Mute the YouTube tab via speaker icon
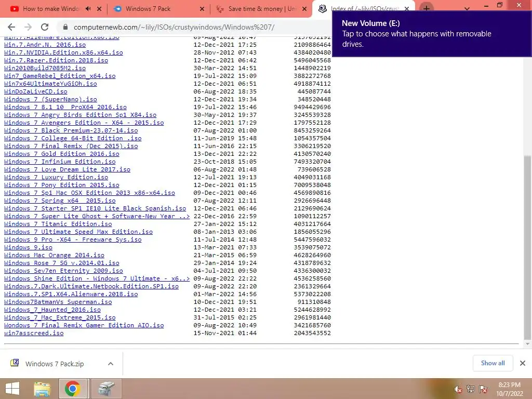The width and height of the screenshot is (532, 399). (x=88, y=9)
